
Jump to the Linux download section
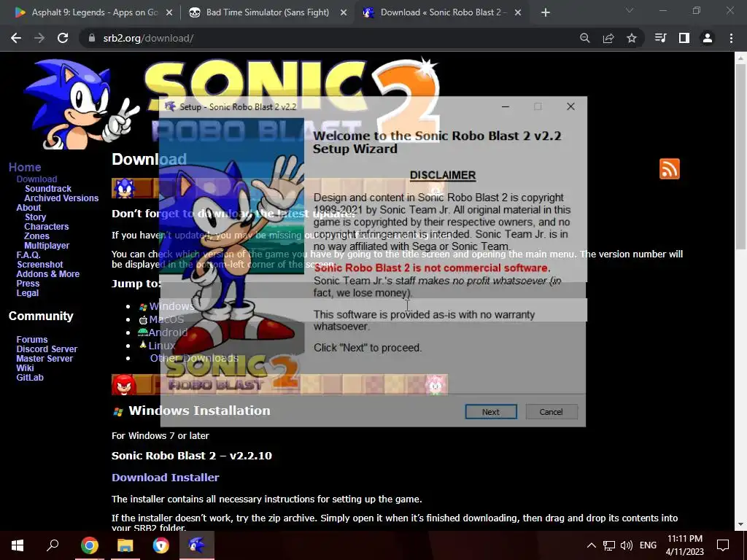coord(161,345)
